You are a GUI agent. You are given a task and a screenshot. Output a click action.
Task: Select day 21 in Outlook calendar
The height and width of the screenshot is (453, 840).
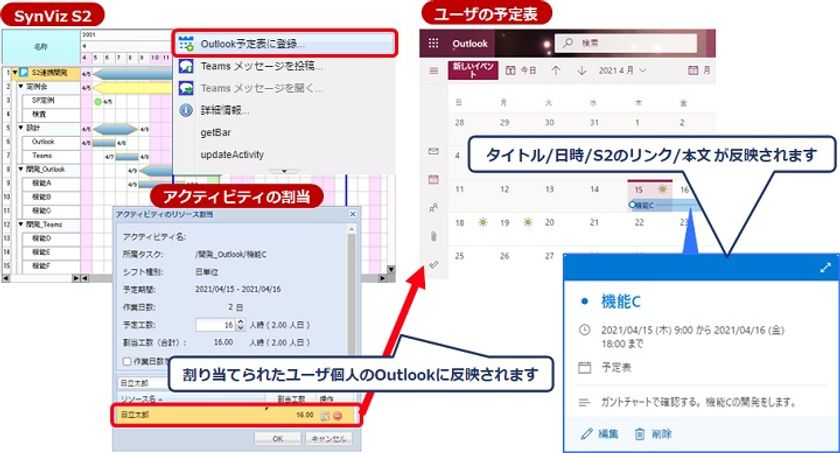pyautogui.click(x=594, y=222)
